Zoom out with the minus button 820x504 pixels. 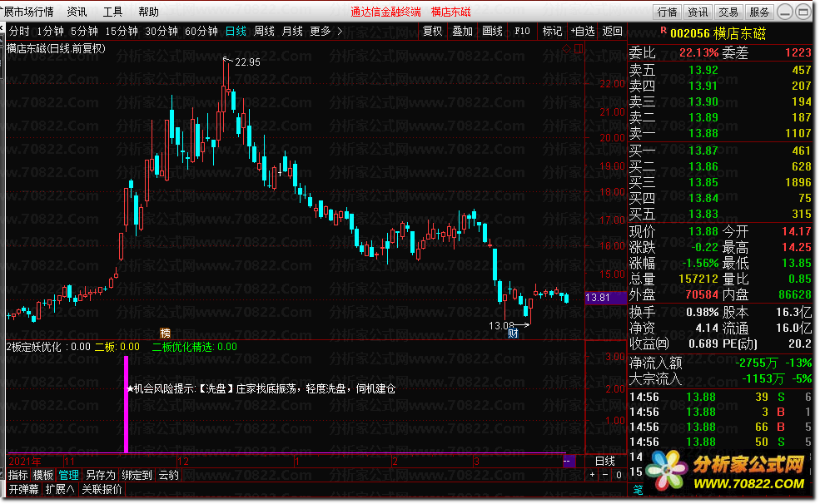point(605,475)
